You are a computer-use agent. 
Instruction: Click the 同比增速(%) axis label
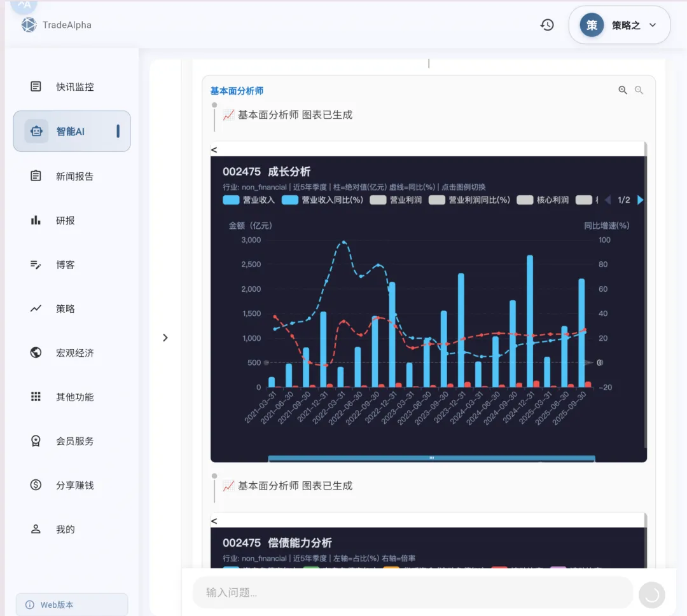click(606, 226)
